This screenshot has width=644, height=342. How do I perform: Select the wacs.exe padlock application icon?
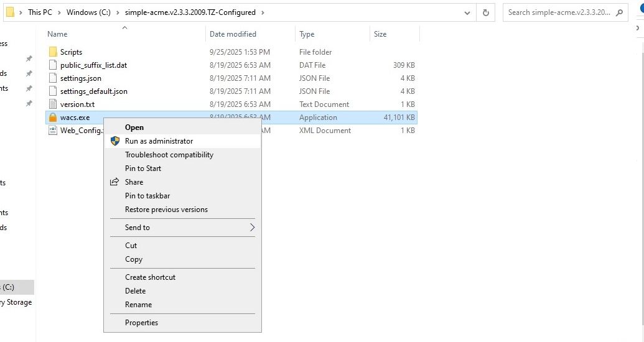pyautogui.click(x=53, y=118)
